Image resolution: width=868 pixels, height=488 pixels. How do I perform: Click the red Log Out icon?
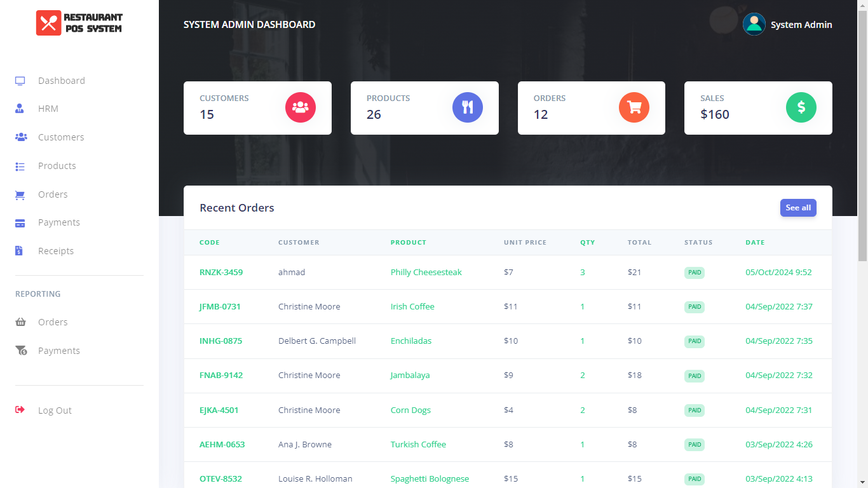tap(20, 410)
